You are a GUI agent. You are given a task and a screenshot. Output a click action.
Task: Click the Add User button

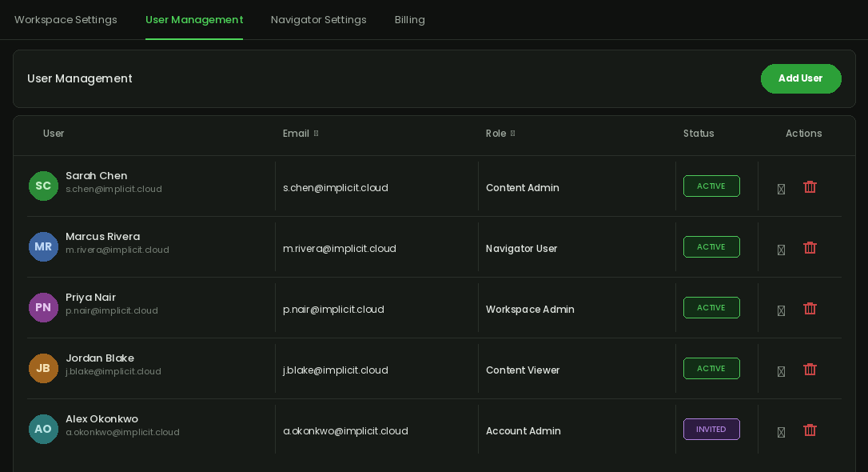coord(801,78)
